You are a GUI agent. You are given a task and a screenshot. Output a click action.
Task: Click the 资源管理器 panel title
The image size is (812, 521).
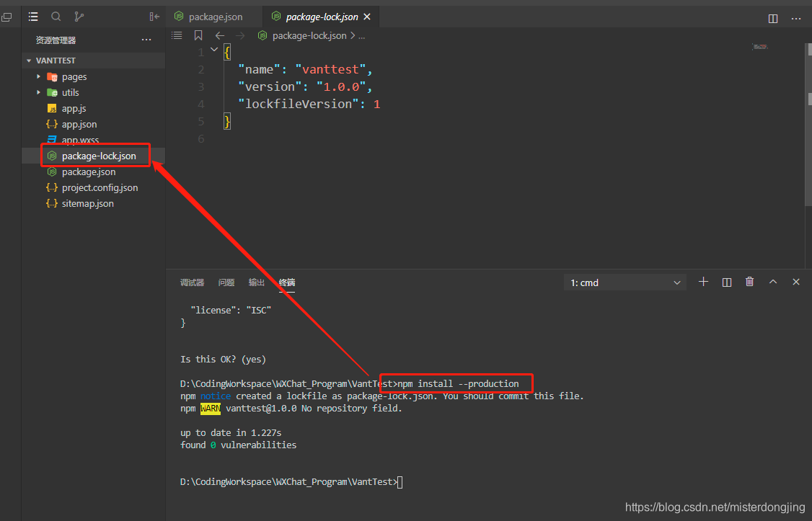point(56,40)
